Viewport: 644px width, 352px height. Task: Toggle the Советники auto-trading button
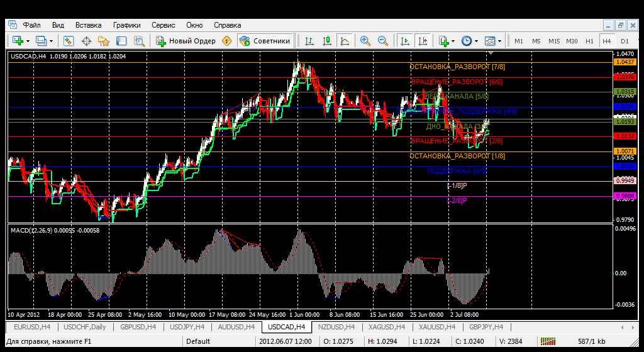[x=265, y=41]
